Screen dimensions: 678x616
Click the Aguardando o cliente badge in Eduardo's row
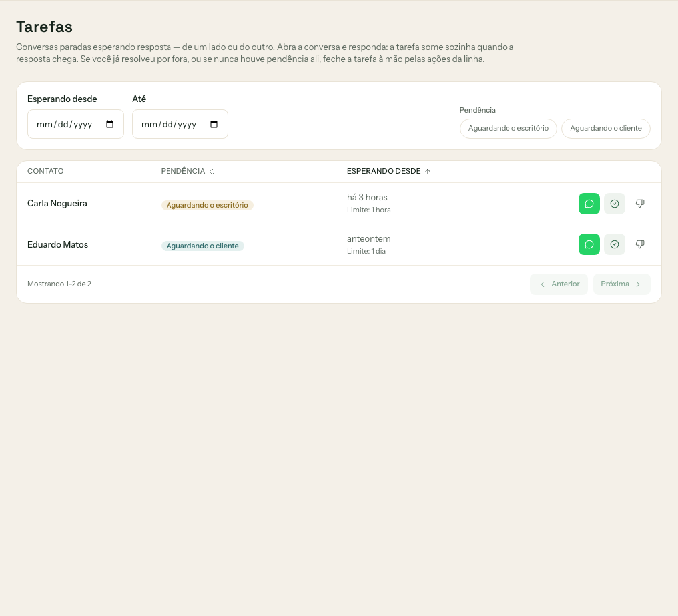tap(202, 246)
